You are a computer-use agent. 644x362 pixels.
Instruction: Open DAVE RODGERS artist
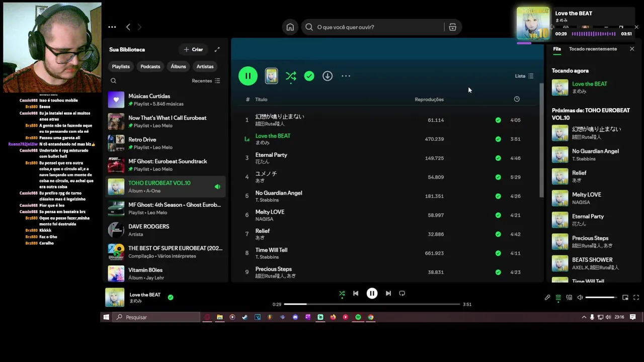166,230
